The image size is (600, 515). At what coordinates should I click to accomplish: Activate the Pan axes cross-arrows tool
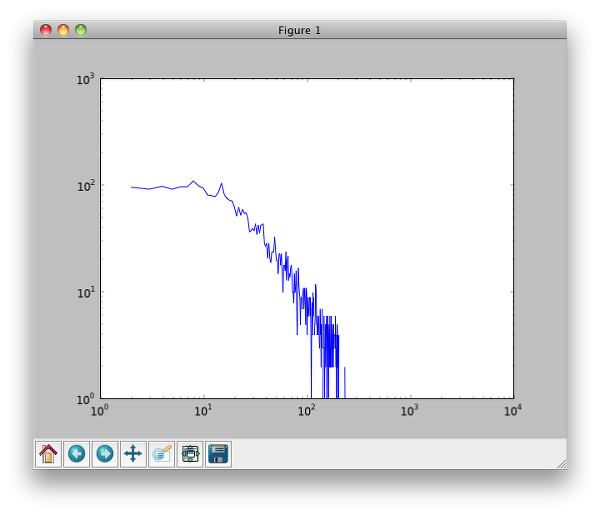133,454
